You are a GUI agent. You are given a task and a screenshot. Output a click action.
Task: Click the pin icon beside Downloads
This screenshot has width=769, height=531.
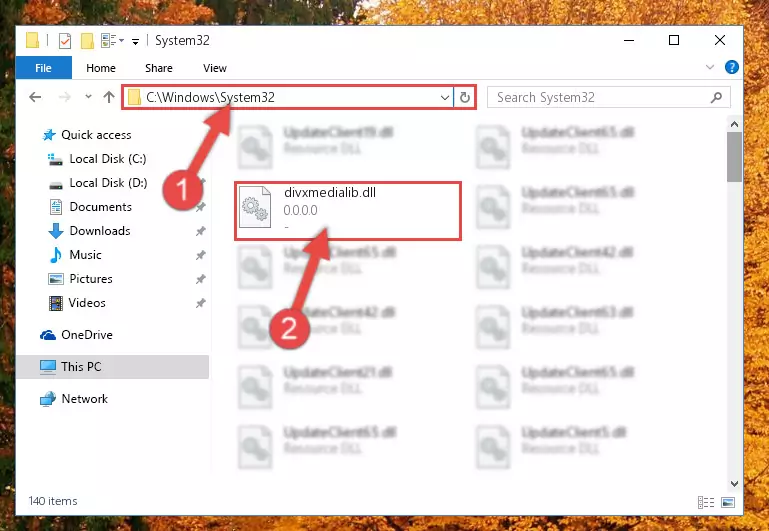pos(200,231)
